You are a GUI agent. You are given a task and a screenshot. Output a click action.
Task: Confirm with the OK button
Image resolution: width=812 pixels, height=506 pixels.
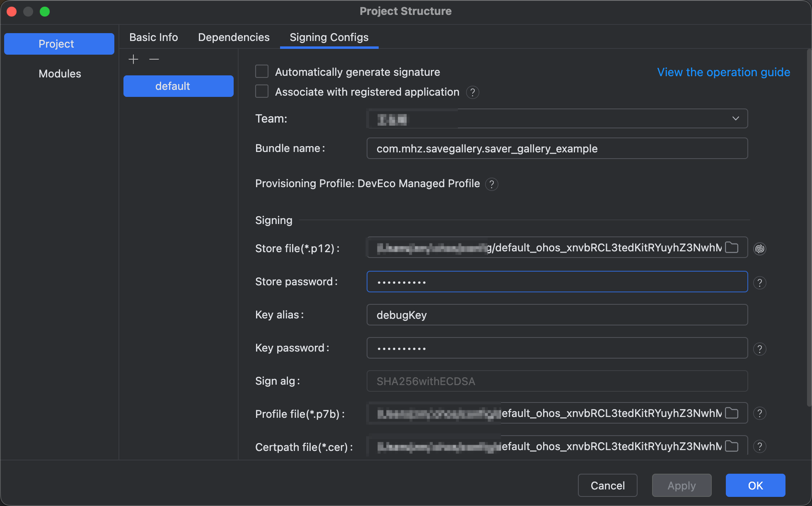(755, 485)
